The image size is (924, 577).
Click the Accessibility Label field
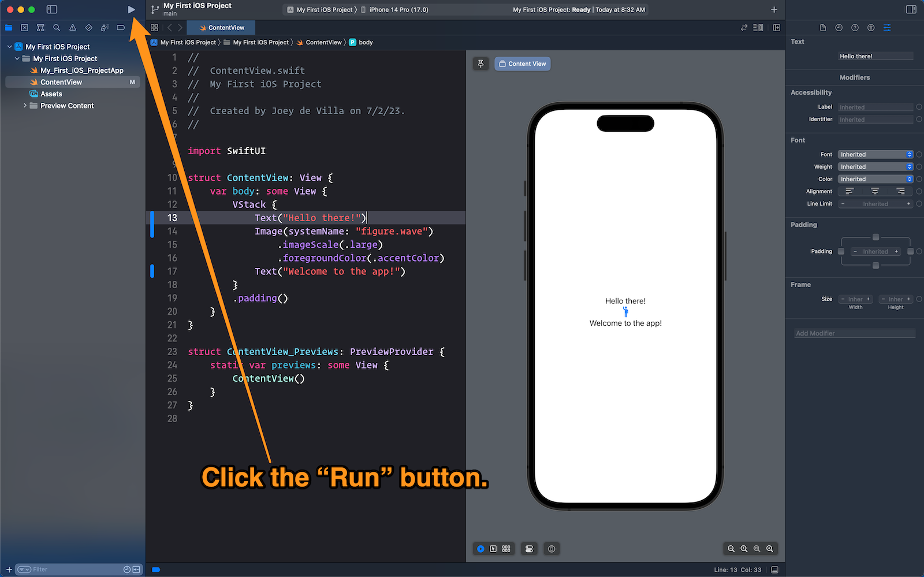[x=875, y=107]
